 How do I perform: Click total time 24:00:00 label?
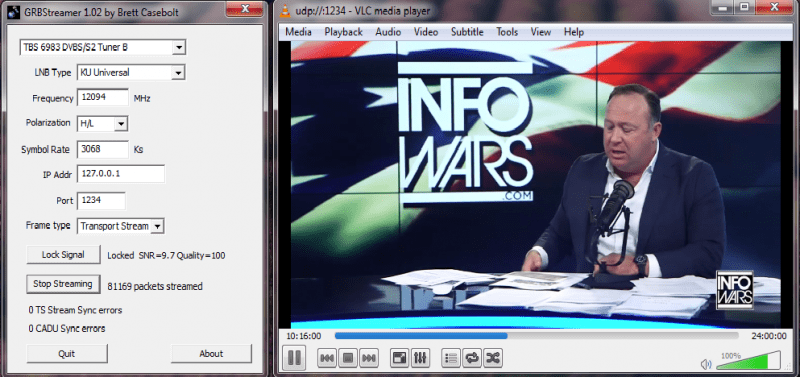point(768,336)
